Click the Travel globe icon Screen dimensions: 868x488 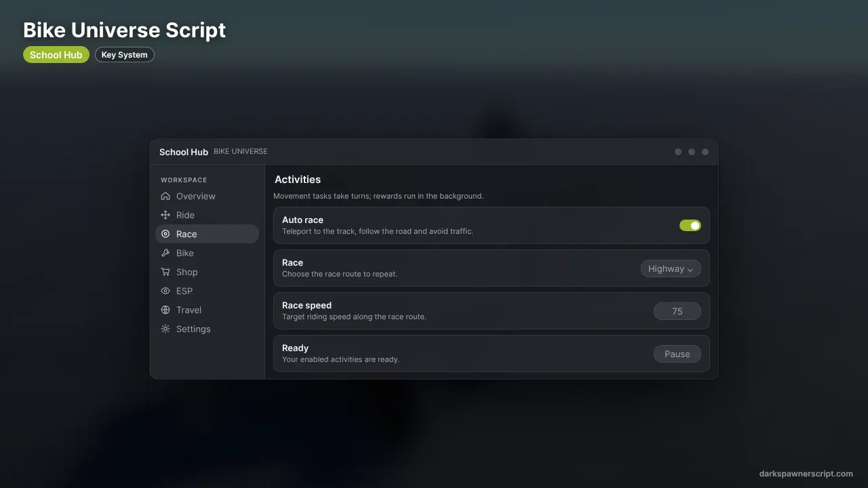pyautogui.click(x=165, y=310)
